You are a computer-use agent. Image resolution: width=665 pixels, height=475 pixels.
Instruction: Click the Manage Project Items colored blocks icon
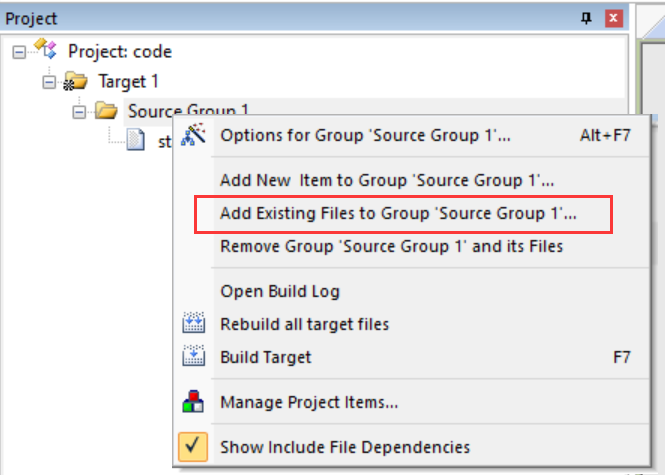[x=195, y=403]
